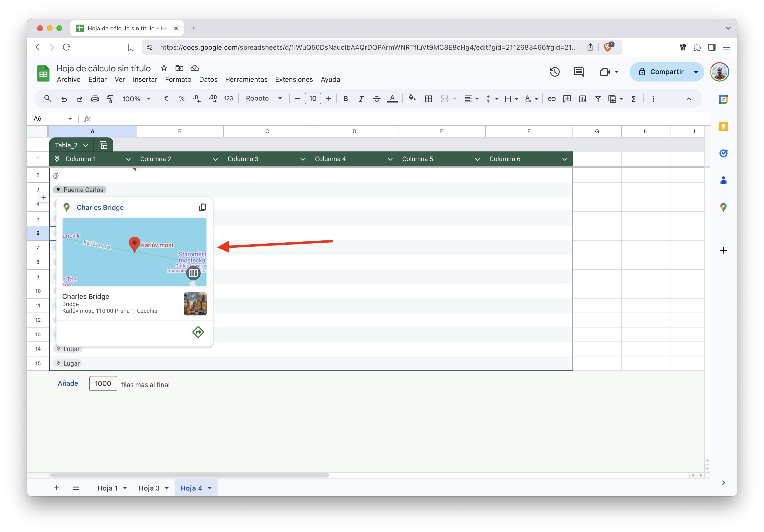
Task: Move the document to a folder
Action: 179,68
